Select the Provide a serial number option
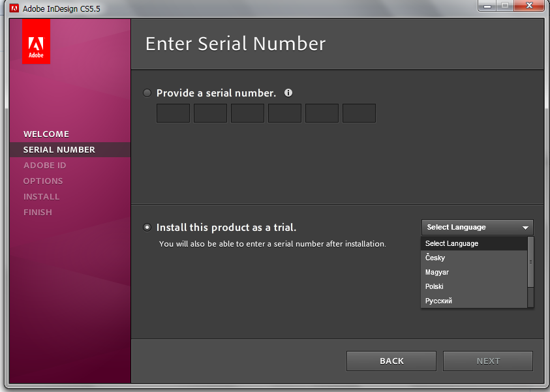Image resolution: width=550 pixels, height=392 pixels. click(x=147, y=93)
